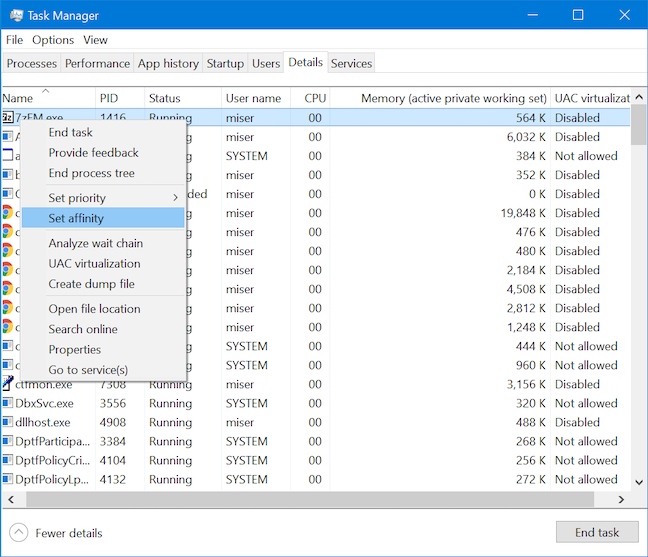
Task: Click the vertical scrollbar thumb
Action: 639,126
